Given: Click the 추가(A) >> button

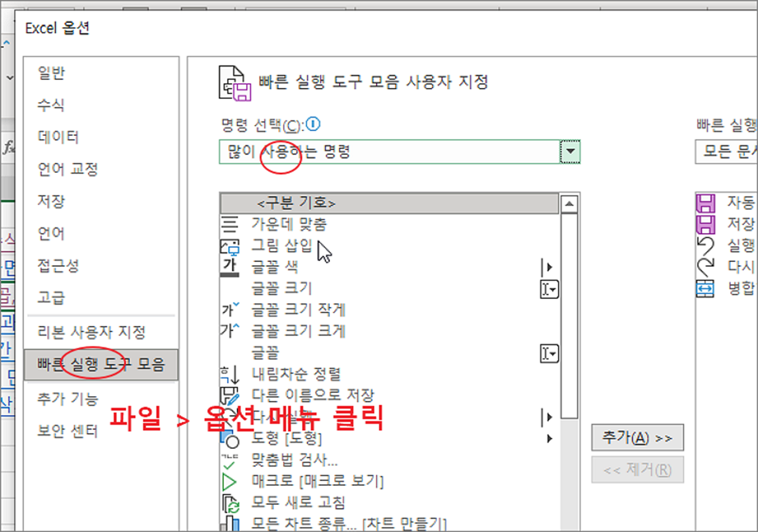Looking at the screenshot, I should pyautogui.click(x=637, y=438).
